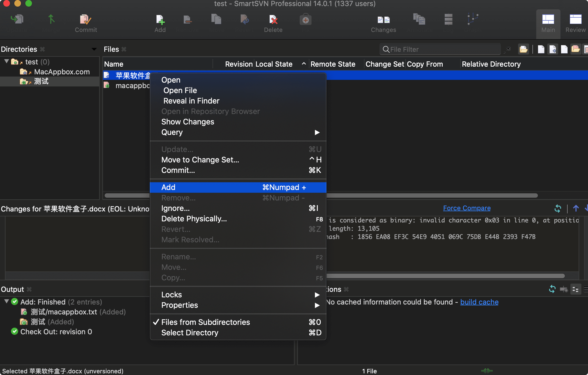Viewport: 588px width, 375px height.
Task: Click the build cache link
Action: click(479, 302)
